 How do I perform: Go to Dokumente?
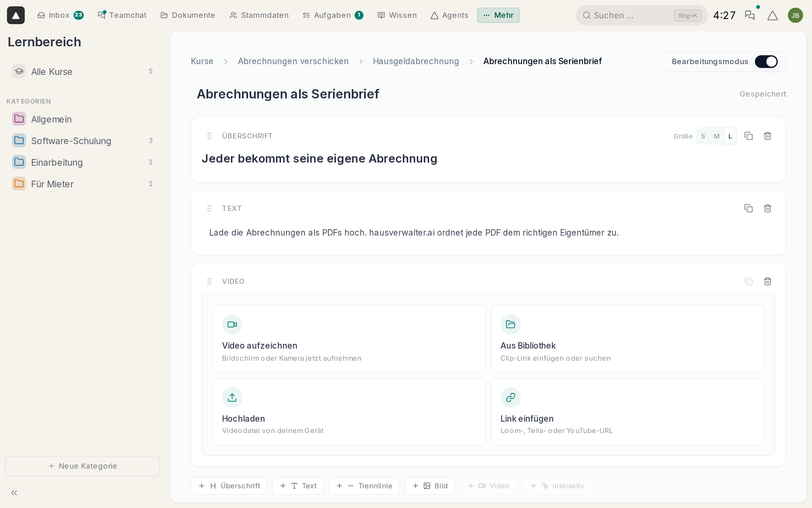click(188, 15)
